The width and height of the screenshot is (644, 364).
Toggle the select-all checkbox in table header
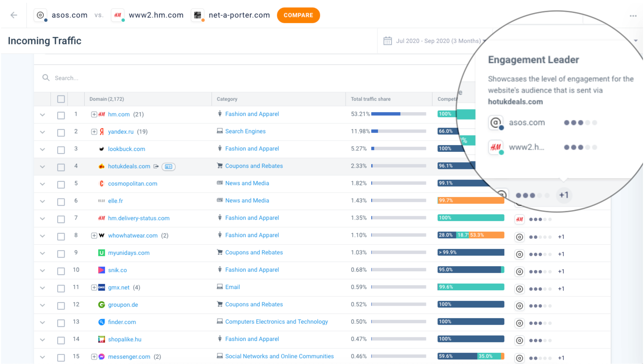[61, 99]
